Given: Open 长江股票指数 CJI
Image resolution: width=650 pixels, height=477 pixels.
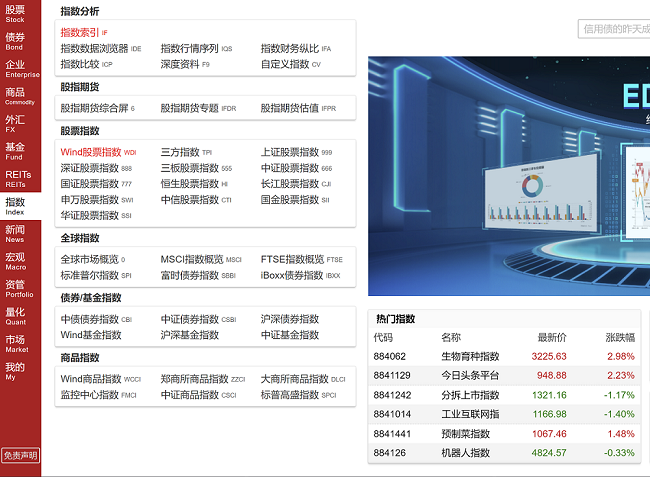Looking at the screenshot, I should click(296, 184).
